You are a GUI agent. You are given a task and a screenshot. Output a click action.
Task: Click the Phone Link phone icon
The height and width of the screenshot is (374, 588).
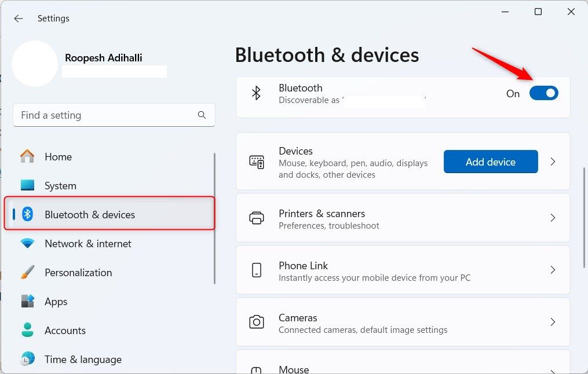(257, 270)
